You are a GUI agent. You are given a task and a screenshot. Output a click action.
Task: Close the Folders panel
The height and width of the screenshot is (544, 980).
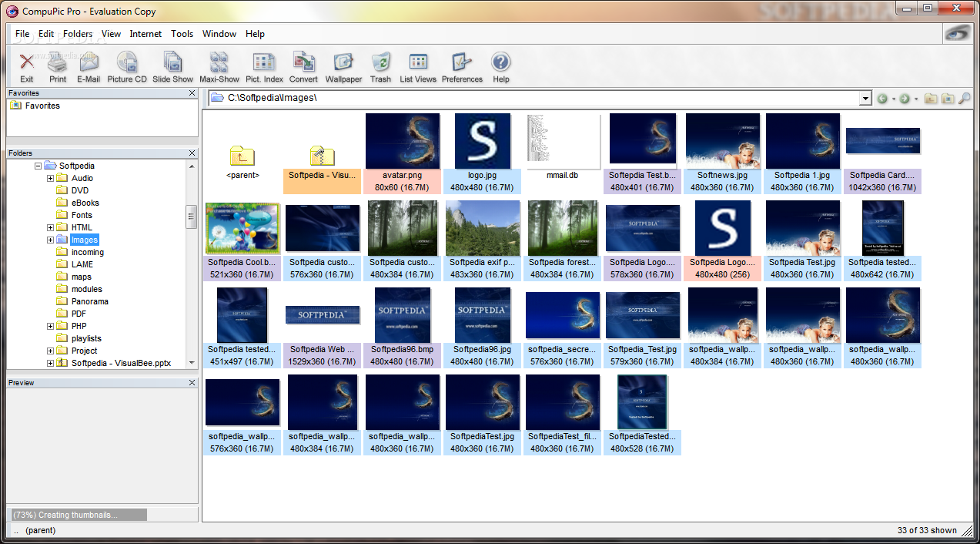pyautogui.click(x=192, y=153)
